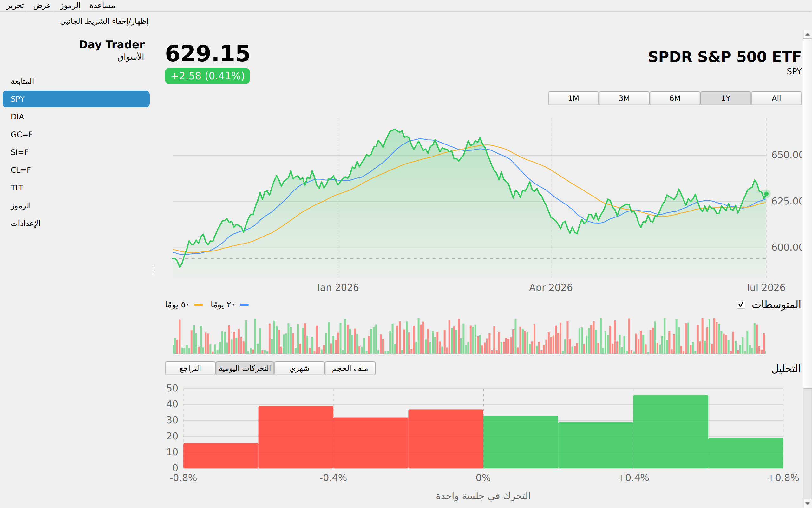812x508 pixels.
Task: Open الرموز page in sidebar
Action: [76, 206]
